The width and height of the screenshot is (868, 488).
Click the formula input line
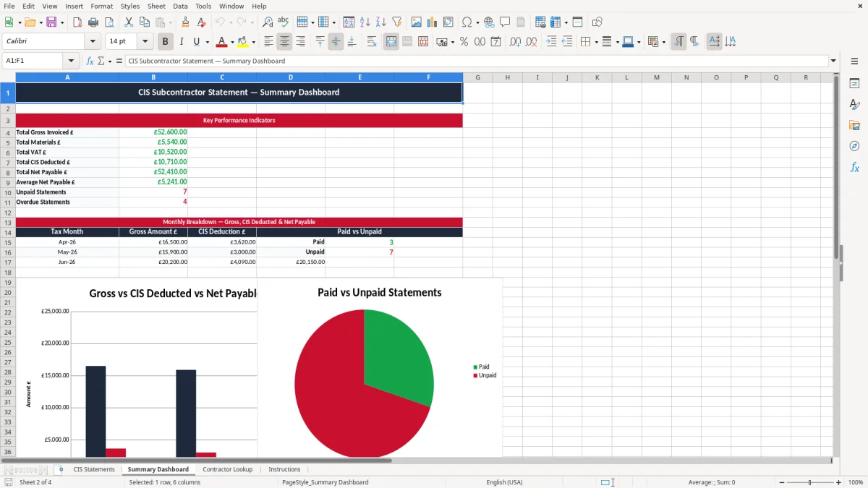476,61
